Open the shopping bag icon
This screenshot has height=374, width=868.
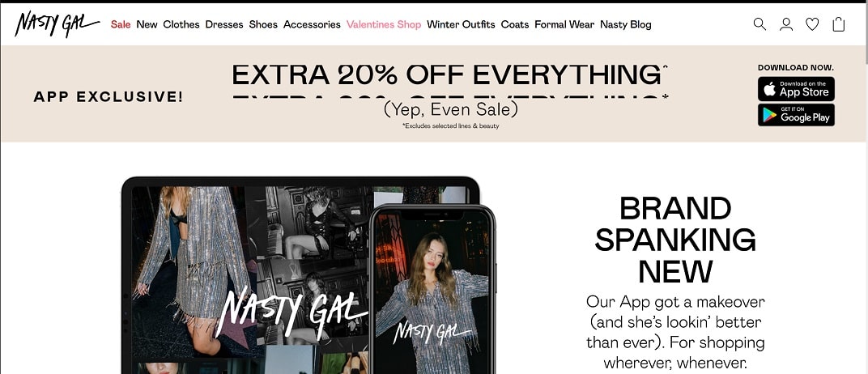[x=839, y=24]
